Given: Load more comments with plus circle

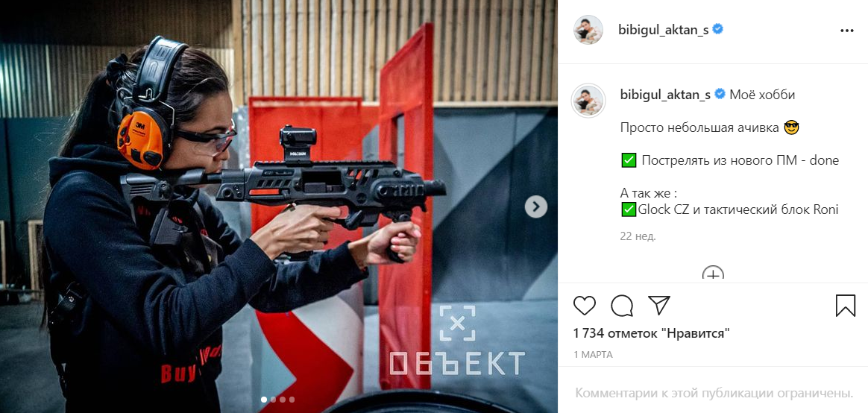Looking at the screenshot, I should point(713,273).
